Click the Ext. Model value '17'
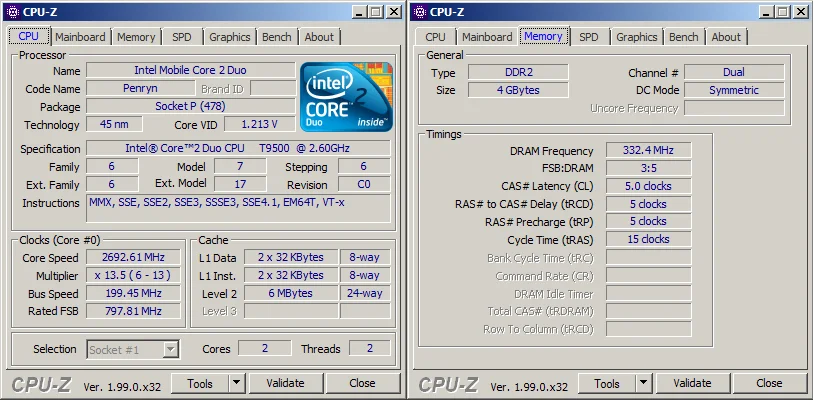Viewport: 813px width, 400px height. (x=240, y=184)
